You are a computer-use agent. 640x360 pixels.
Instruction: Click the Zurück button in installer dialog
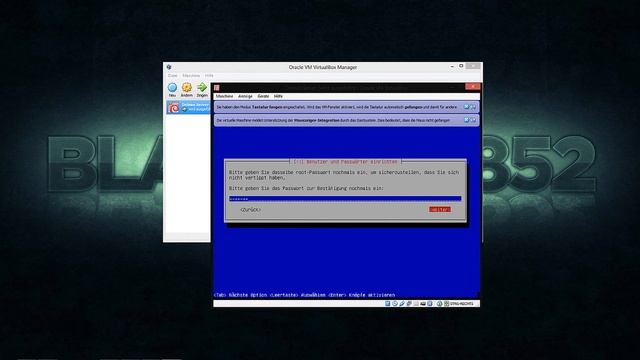pos(250,209)
